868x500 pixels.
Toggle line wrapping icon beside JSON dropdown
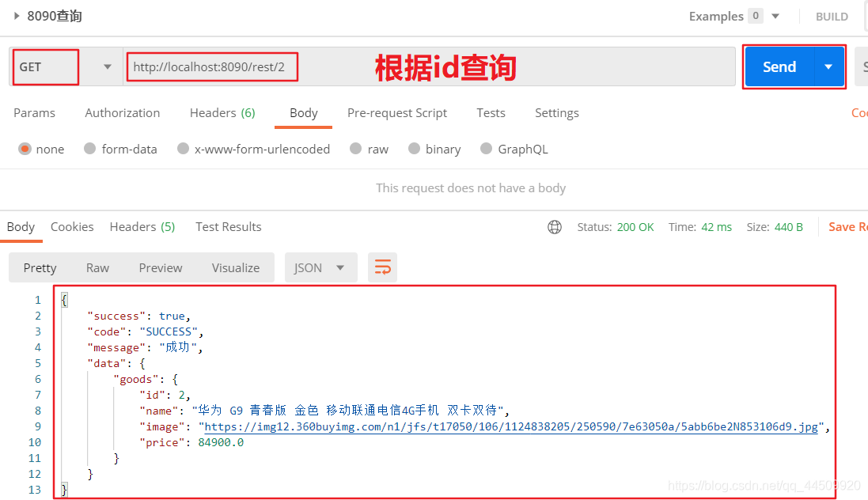382,267
